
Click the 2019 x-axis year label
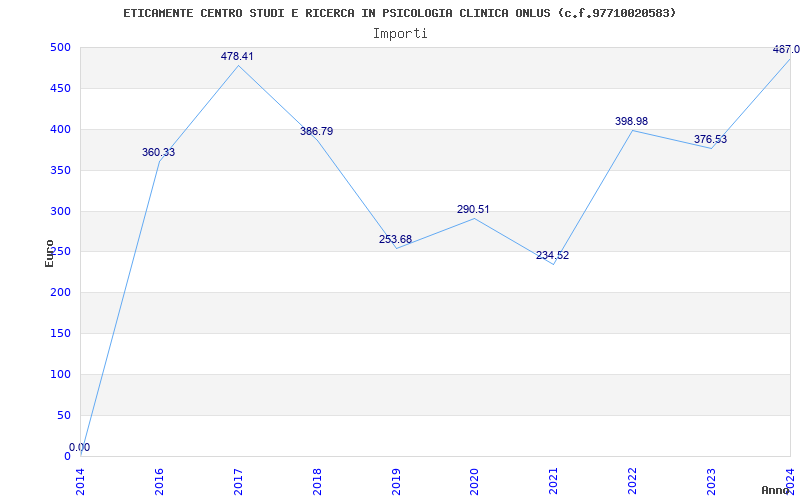coord(396,482)
